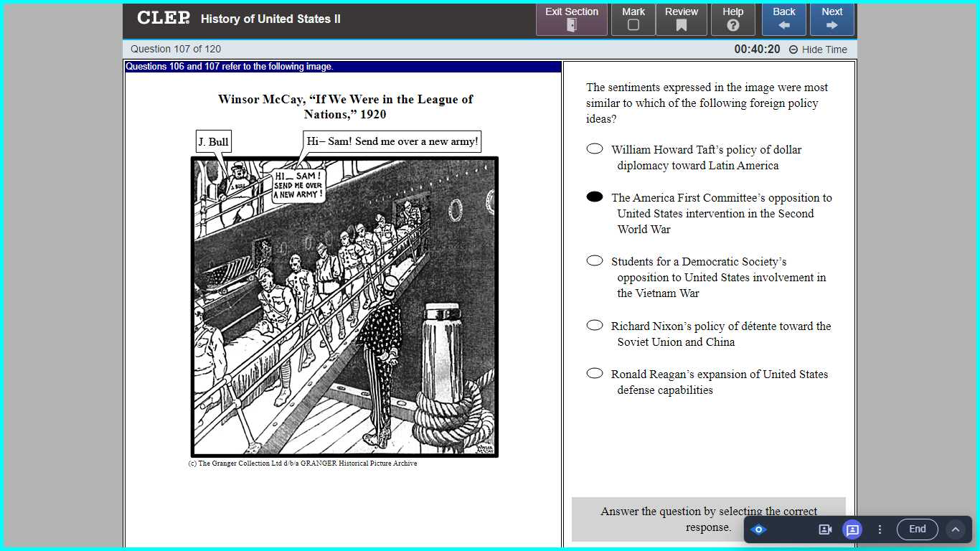
Task: Select the Nixon détente answer
Action: click(594, 324)
